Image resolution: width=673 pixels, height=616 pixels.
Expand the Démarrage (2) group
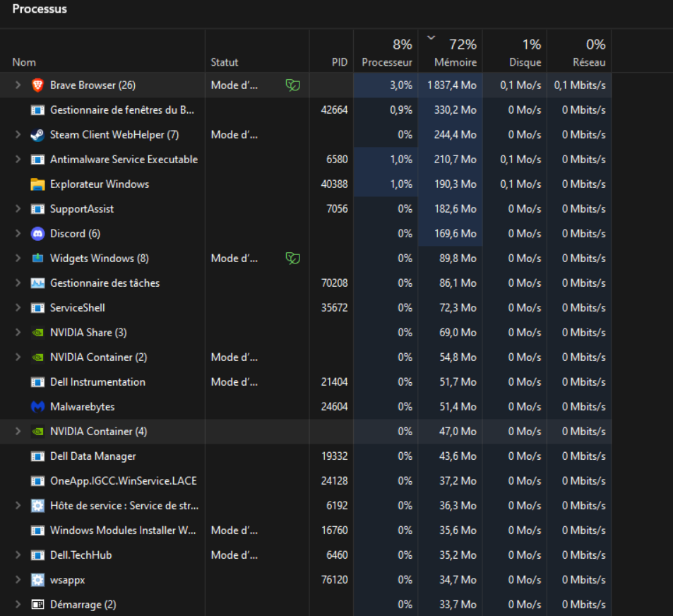point(18,605)
